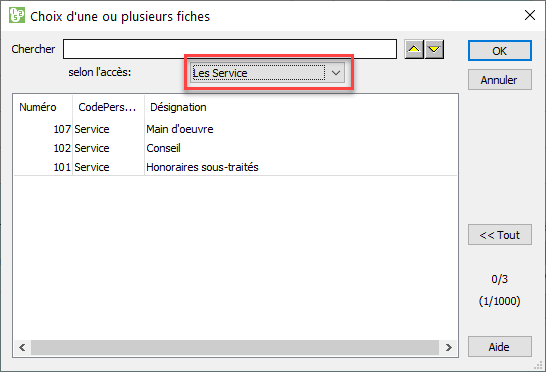Close the Choix d'une ou plusieurs fiches dialog

530,15
